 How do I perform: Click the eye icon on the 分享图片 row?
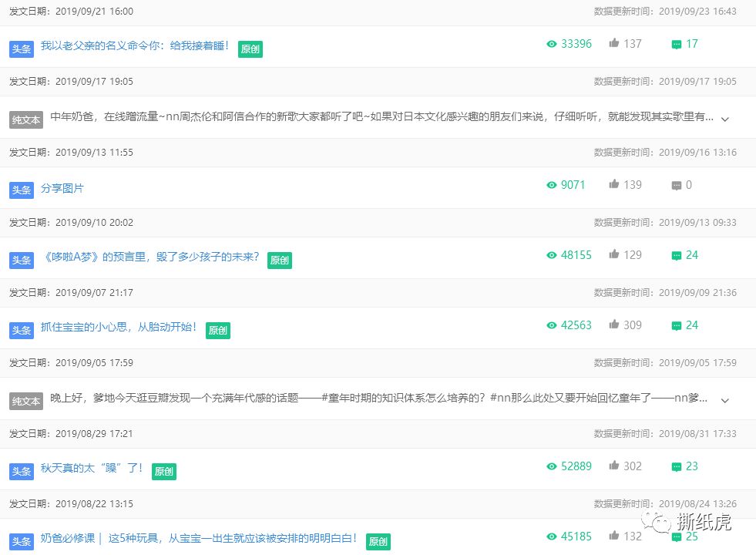pos(551,185)
